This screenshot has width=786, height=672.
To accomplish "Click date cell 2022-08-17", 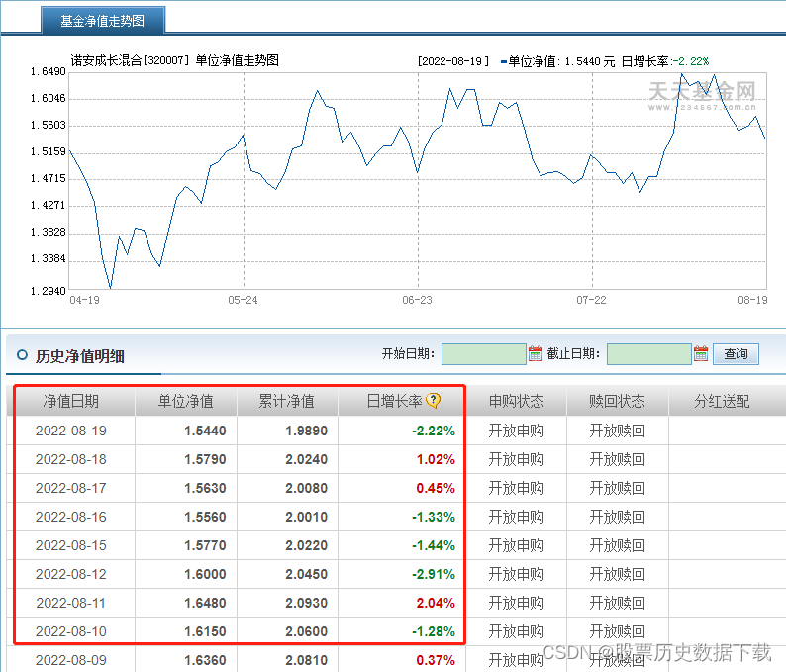I will (x=71, y=488).
